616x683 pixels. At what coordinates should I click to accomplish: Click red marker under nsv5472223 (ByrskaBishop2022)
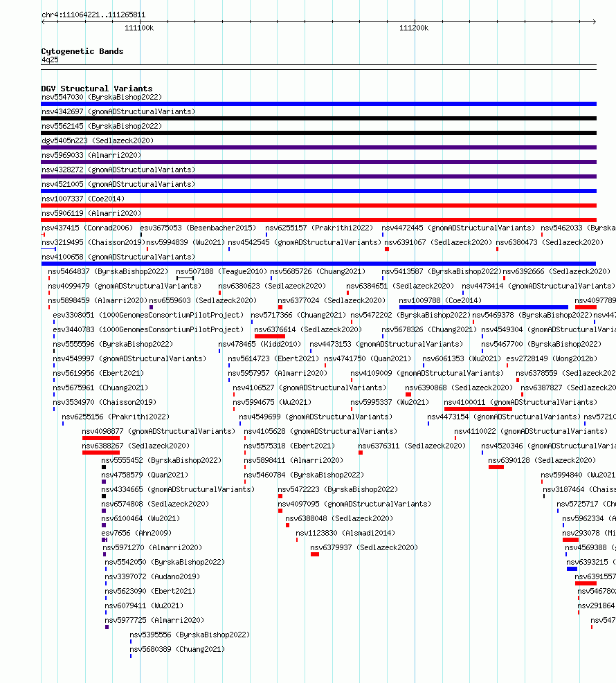pos(280,496)
